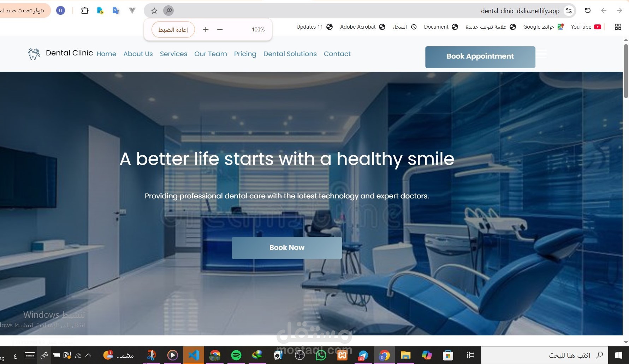629x364 pixels.
Task: Select Pricing in the navigation menu
Action: pos(245,54)
